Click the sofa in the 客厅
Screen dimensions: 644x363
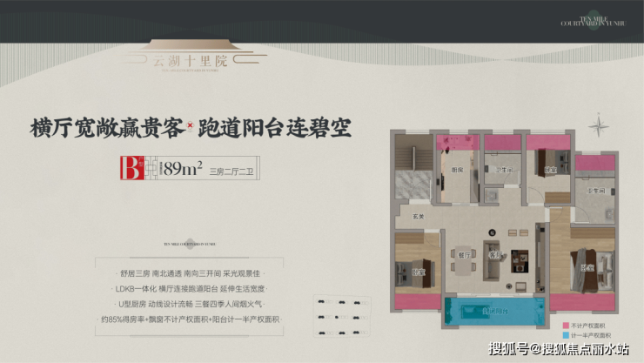[x=491, y=260]
